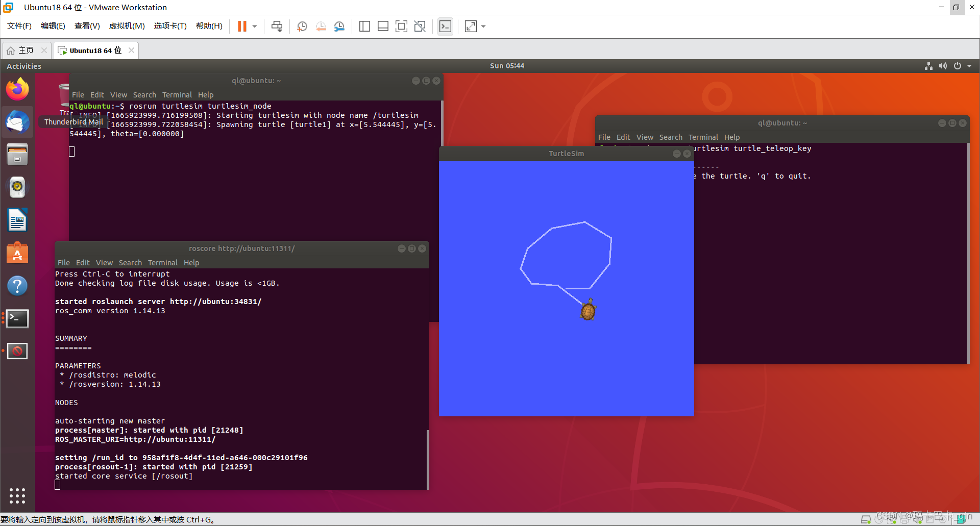This screenshot has height=526, width=980.
Task: Open Files manager from the dock
Action: pyautogui.click(x=17, y=155)
